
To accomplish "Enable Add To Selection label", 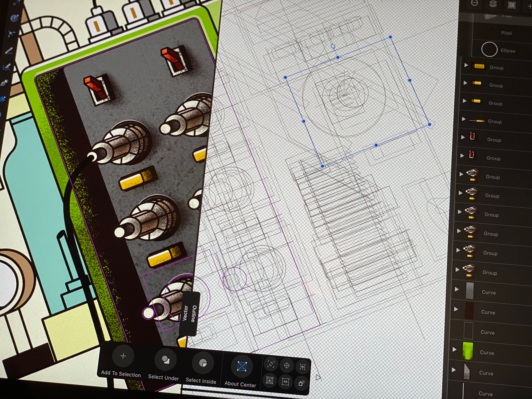I will pyautogui.click(x=121, y=374).
